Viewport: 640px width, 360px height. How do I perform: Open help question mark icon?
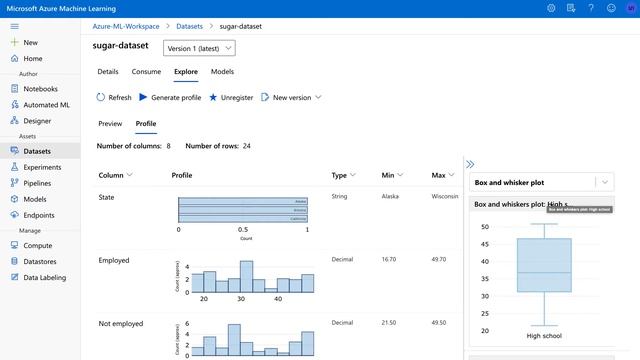click(x=591, y=8)
